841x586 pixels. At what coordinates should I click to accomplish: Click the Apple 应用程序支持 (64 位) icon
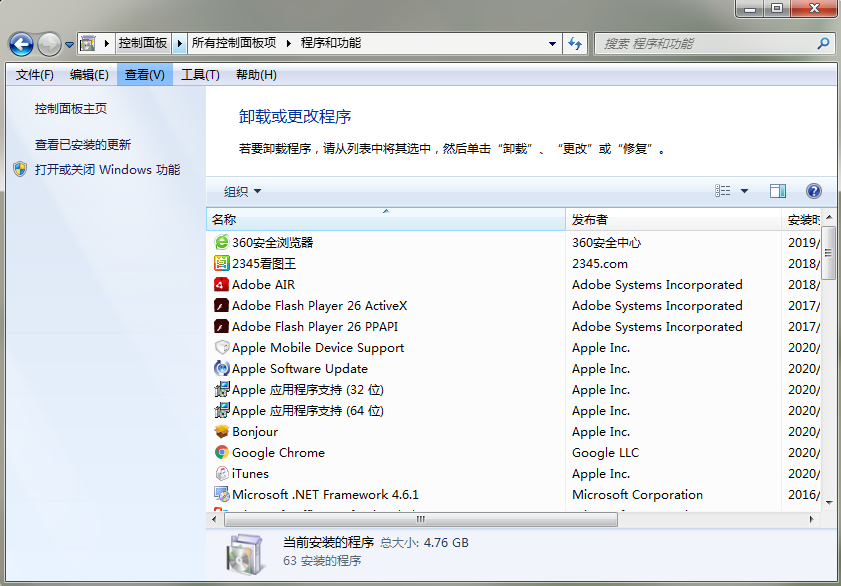pyautogui.click(x=222, y=411)
